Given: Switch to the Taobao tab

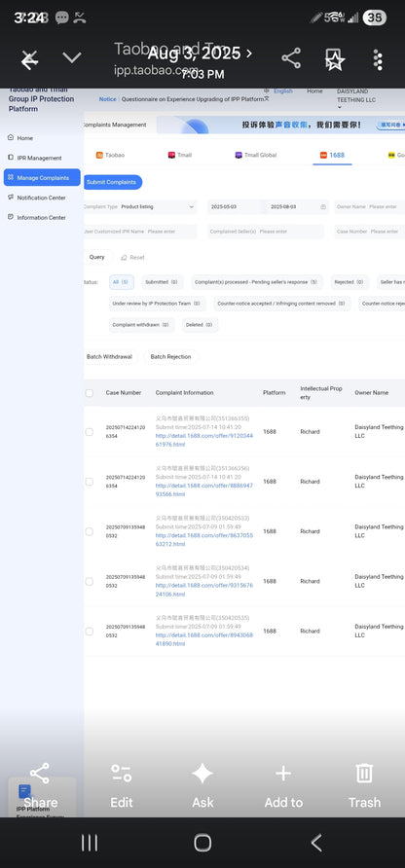Looking at the screenshot, I should point(109,155).
